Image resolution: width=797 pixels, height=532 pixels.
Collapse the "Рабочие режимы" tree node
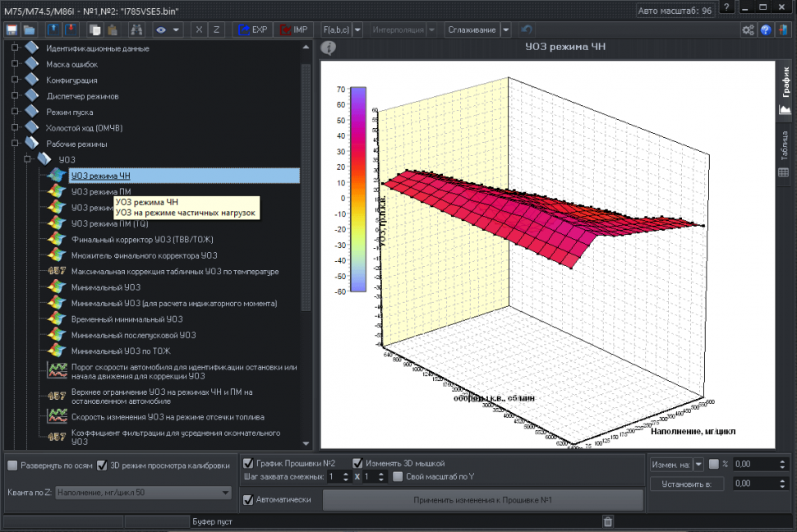coord(15,144)
